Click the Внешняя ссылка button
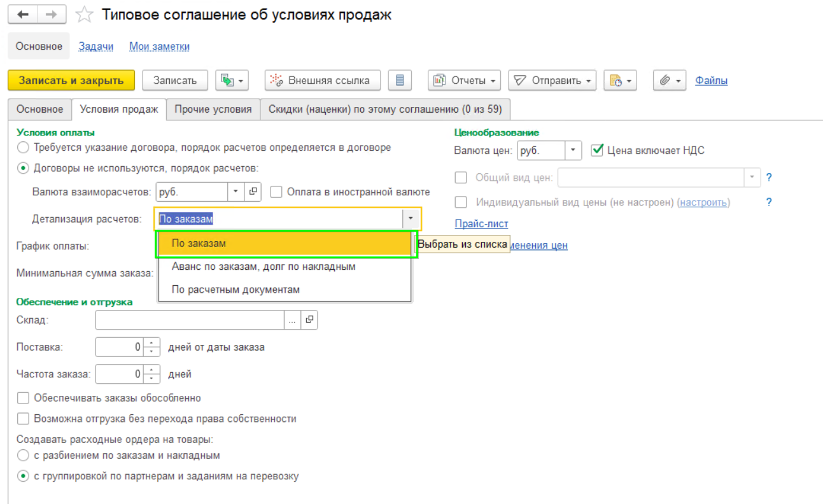Screen dimensions: 823x504 (x=323, y=80)
